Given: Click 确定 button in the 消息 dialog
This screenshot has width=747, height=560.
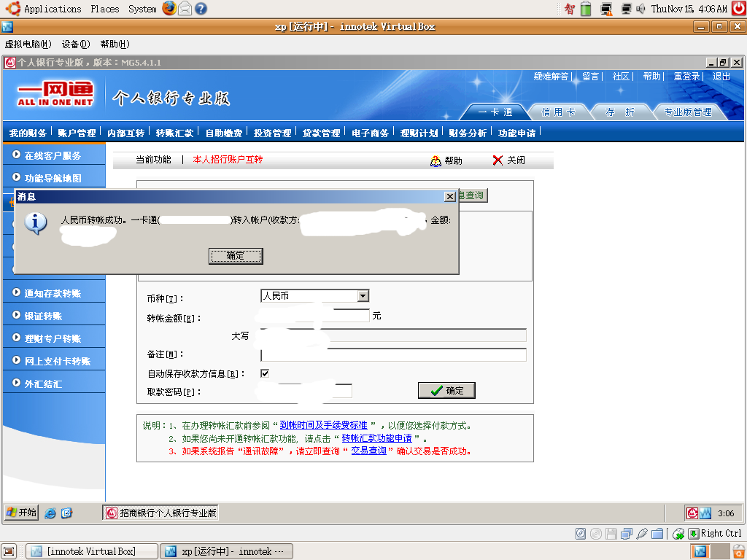Looking at the screenshot, I should 236,256.
